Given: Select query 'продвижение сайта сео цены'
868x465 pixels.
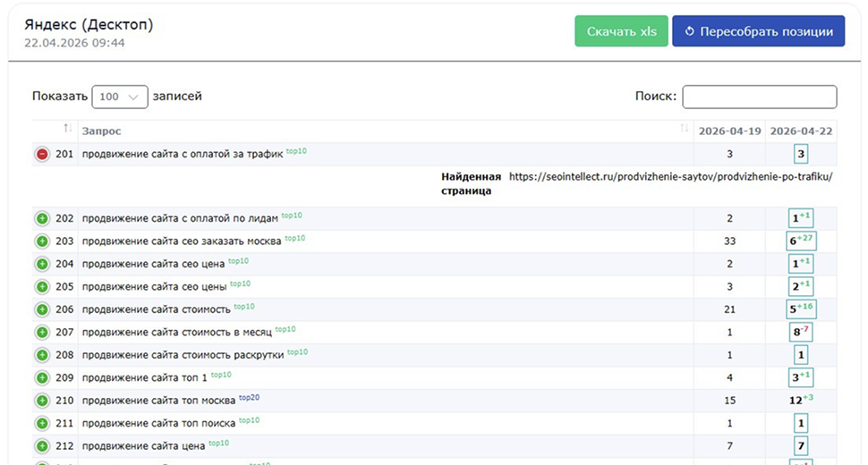Looking at the screenshot, I should click(155, 287).
